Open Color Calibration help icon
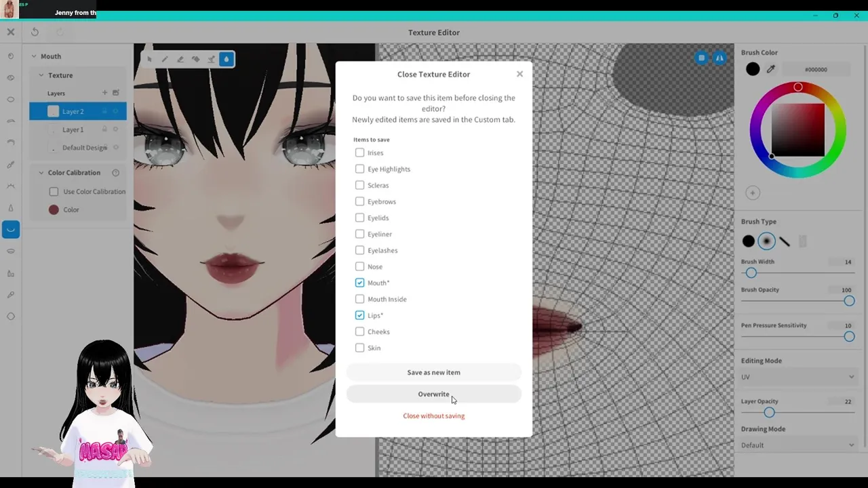 (x=115, y=173)
